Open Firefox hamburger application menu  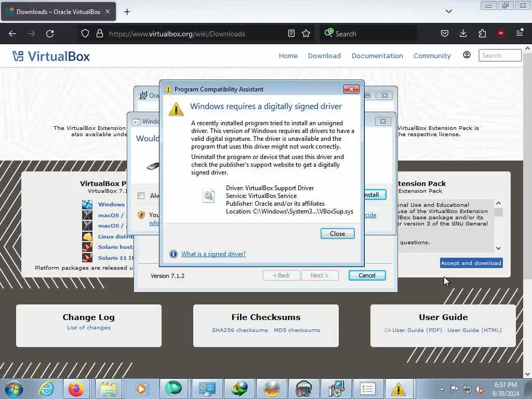click(x=520, y=33)
